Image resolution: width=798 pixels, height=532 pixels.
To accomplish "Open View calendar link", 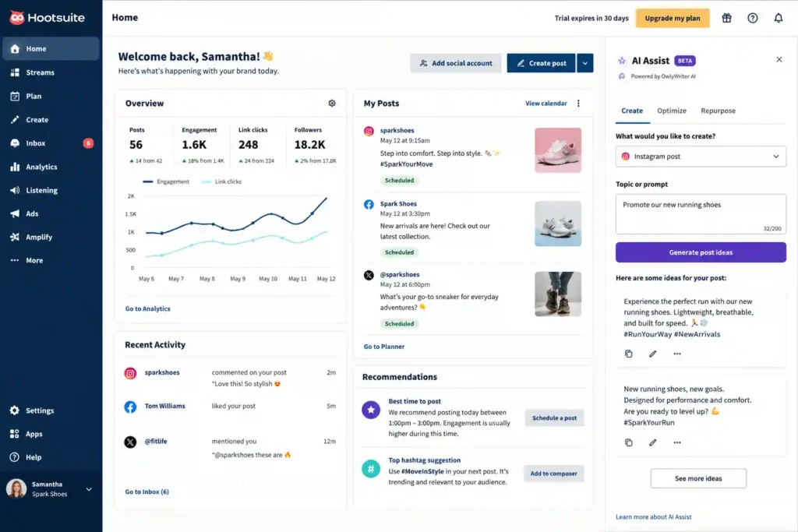I will pos(546,104).
